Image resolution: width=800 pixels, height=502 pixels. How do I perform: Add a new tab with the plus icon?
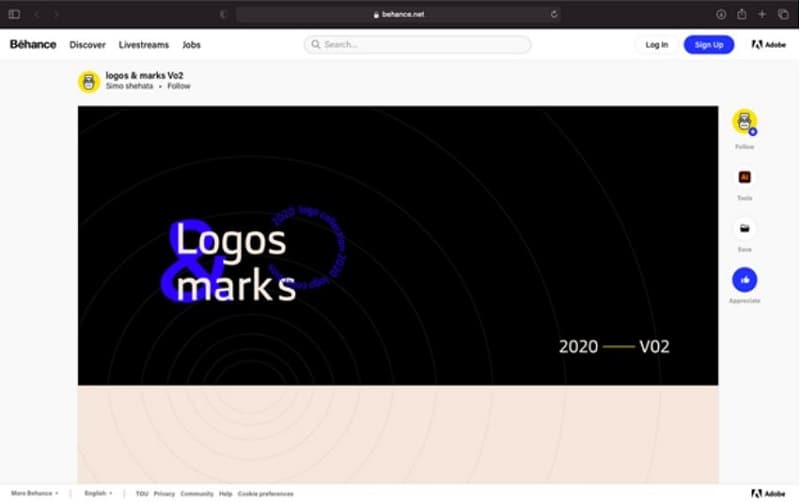pyautogui.click(x=762, y=14)
